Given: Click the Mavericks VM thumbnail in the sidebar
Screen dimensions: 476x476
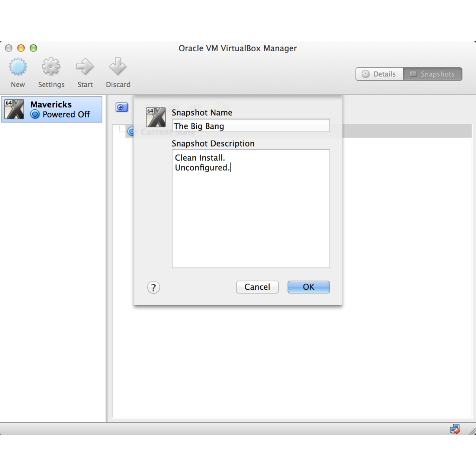Looking at the screenshot, I should (x=14, y=109).
